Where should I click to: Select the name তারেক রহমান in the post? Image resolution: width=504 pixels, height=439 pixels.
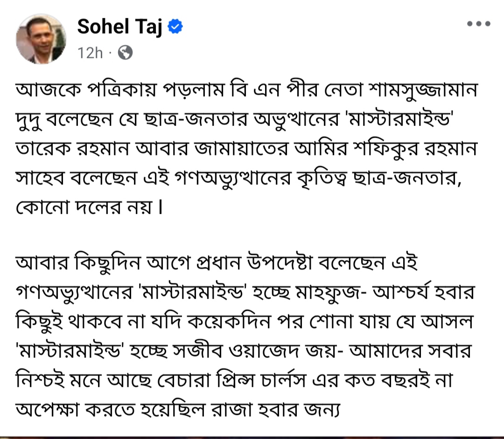[x=73, y=149]
